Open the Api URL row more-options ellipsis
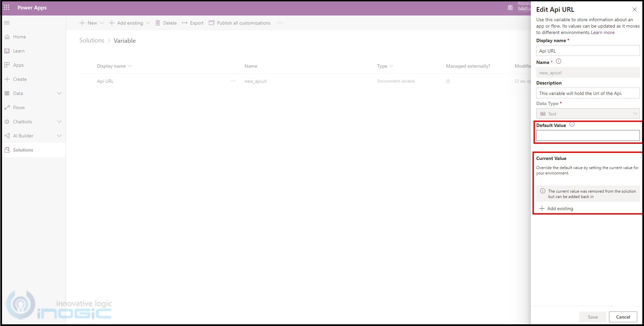The height and width of the screenshot is (326, 644). click(x=233, y=81)
